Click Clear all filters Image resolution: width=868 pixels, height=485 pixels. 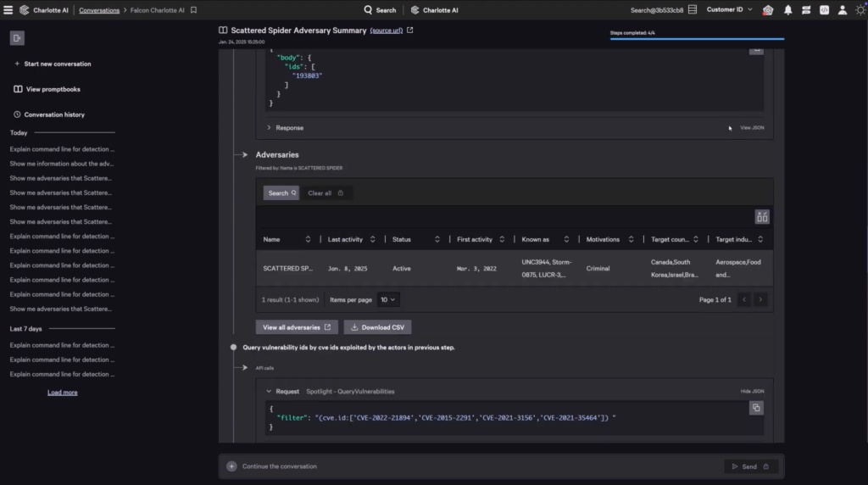(x=325, y=193)
